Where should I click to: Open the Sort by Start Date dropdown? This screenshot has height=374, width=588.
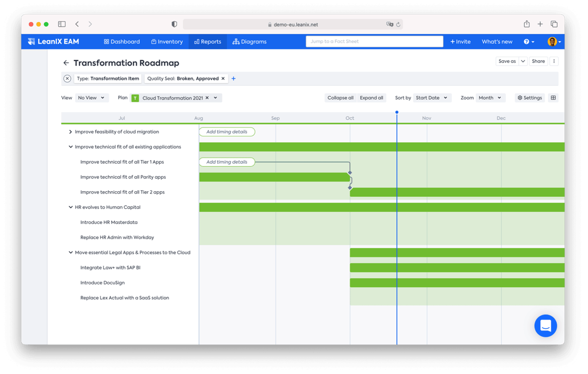[x=432, y=98]
